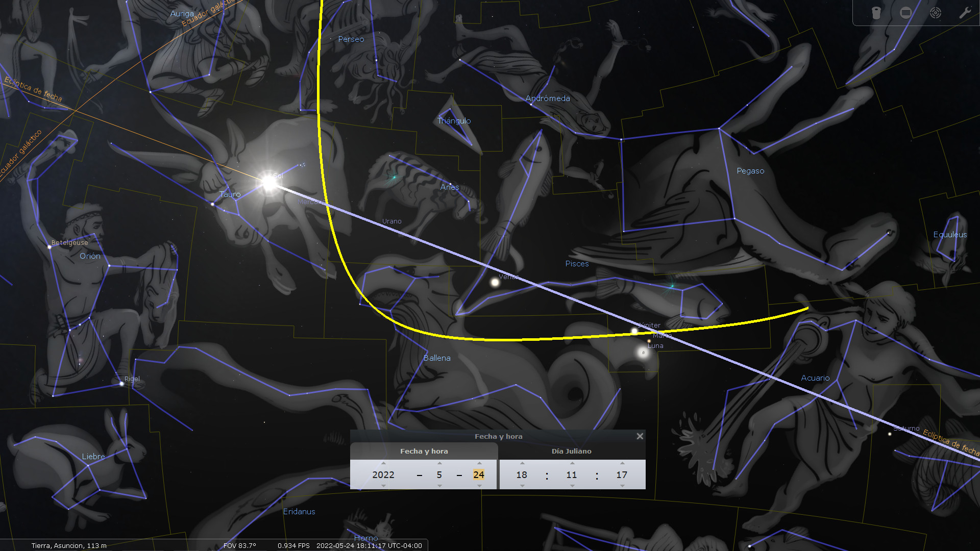This screenshot has height=551, width=980.
Task: Select Jupiter near the ecliptic line
Action: click(x=634, y=331)
